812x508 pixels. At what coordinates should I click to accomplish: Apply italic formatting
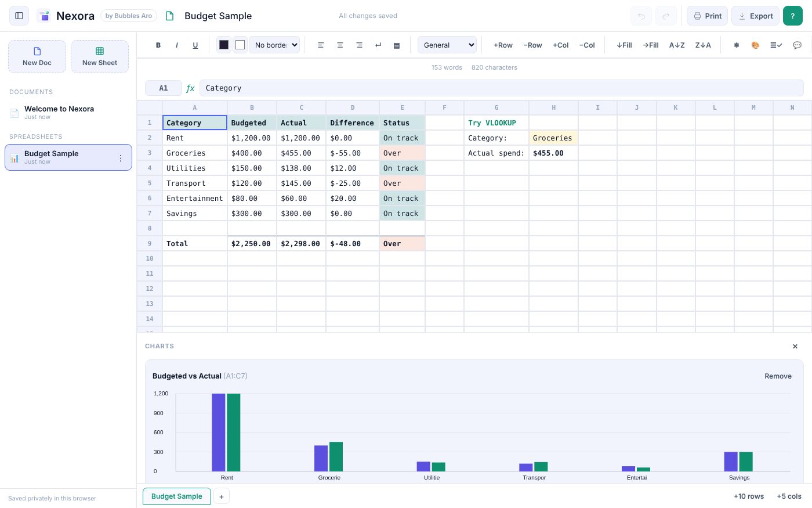point(177,45)
